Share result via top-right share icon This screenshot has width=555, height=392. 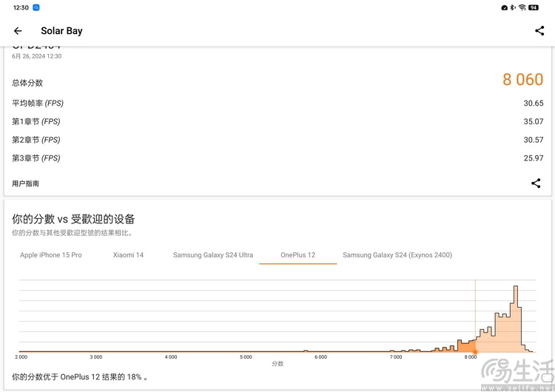click(x=539, y=31)
